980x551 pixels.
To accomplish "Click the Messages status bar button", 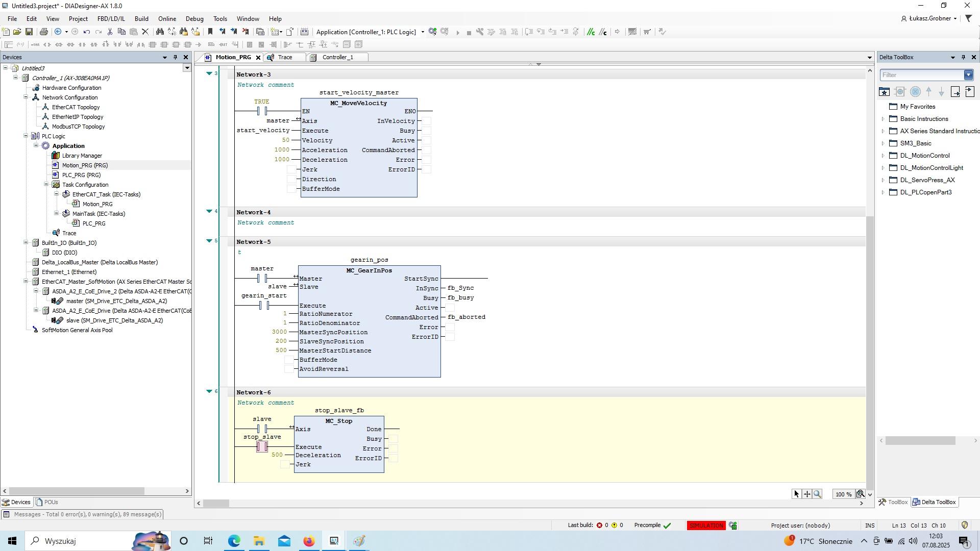I will point(82,514).
